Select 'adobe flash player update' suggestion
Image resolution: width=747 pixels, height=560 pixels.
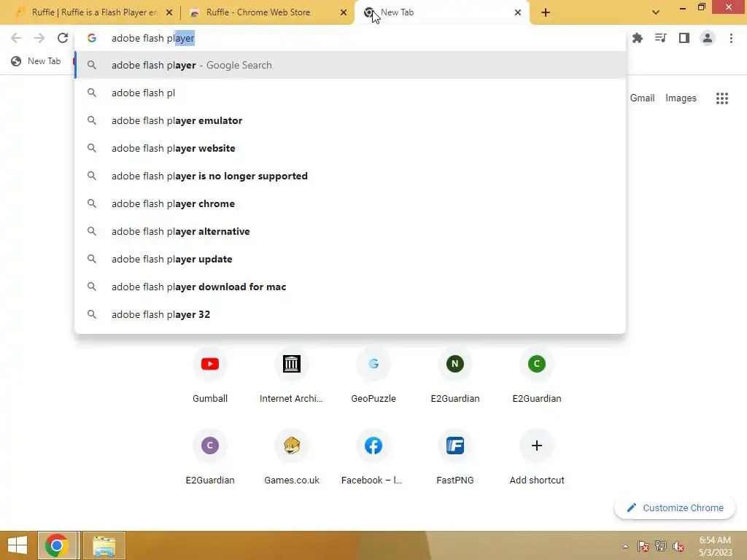pos(350,259)
